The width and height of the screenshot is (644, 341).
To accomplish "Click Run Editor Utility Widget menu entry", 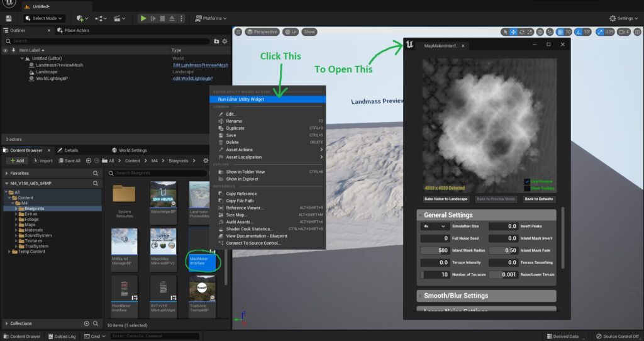I will click(267, 99).
